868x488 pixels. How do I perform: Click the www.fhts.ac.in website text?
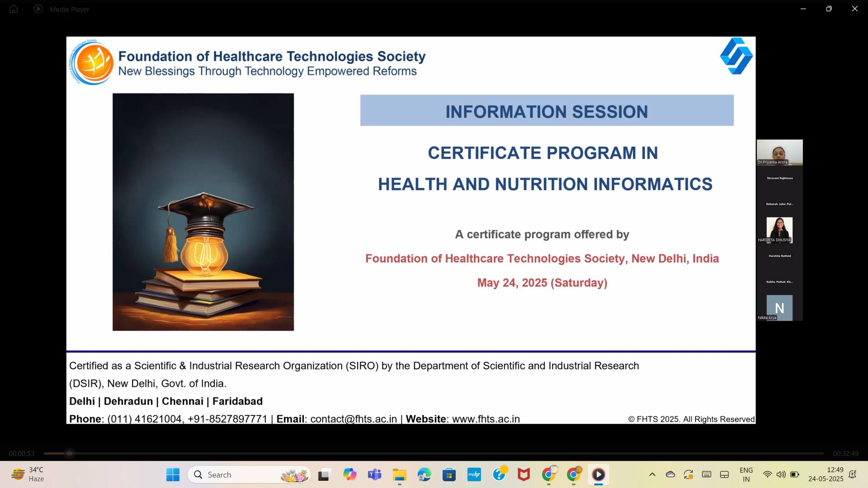pos(486,419)
